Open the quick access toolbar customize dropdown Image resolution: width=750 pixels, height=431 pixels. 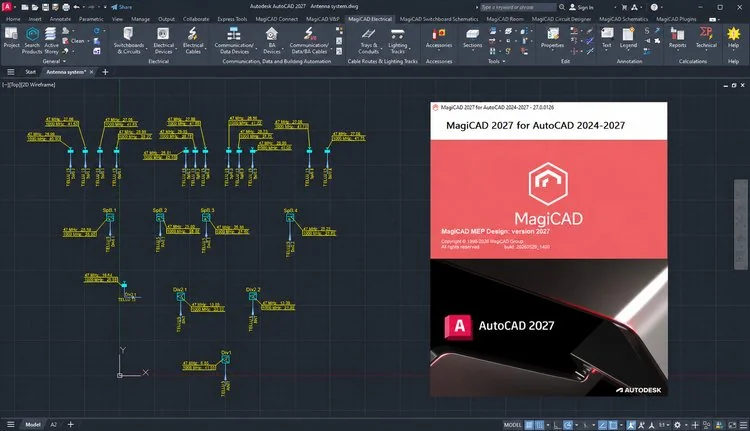[x=105, y=7]
